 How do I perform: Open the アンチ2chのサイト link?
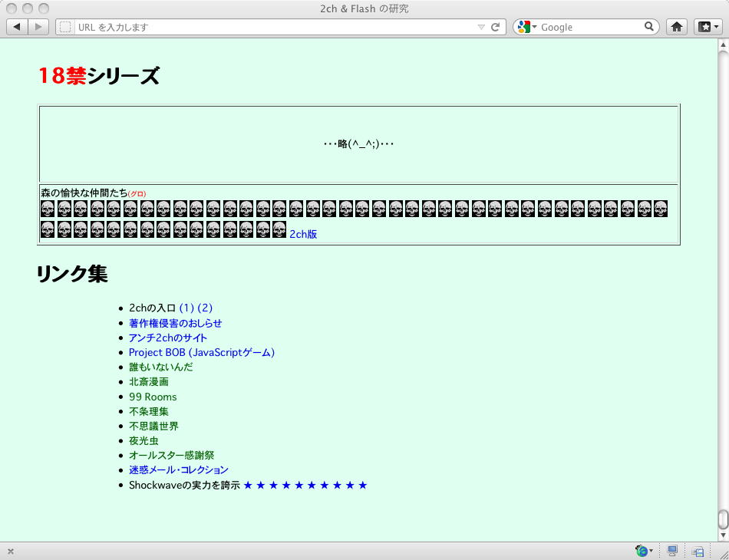[168, 338]
